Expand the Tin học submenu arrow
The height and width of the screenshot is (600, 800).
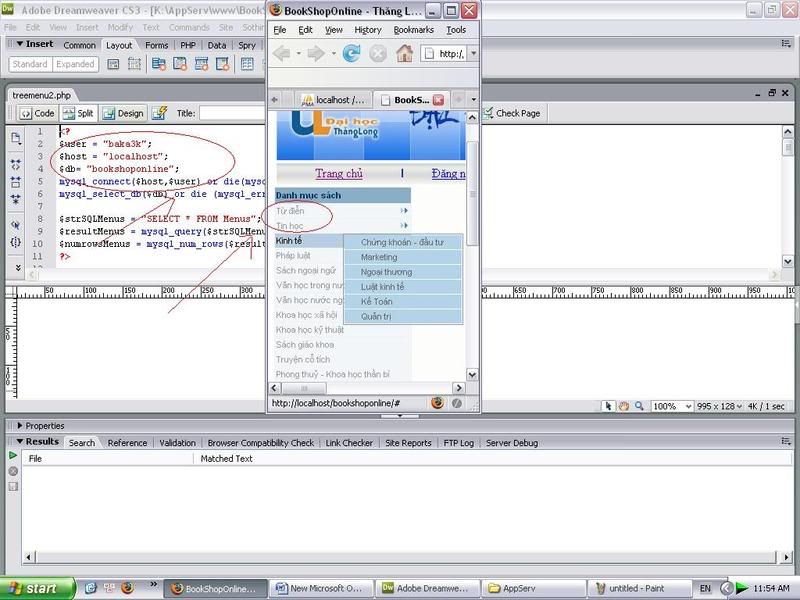tap(404, 226)
